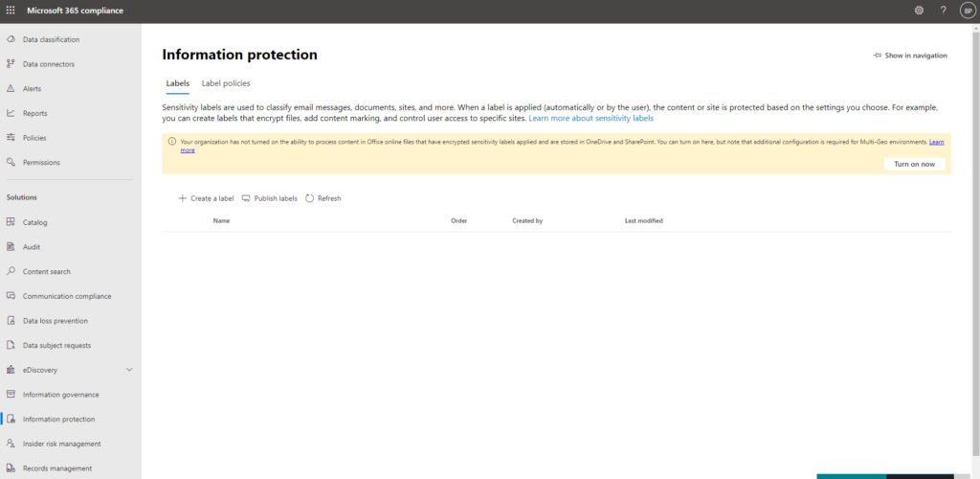980x479 pixels.
Task: Click Show in navigation text
Action: tap(916, 56)
